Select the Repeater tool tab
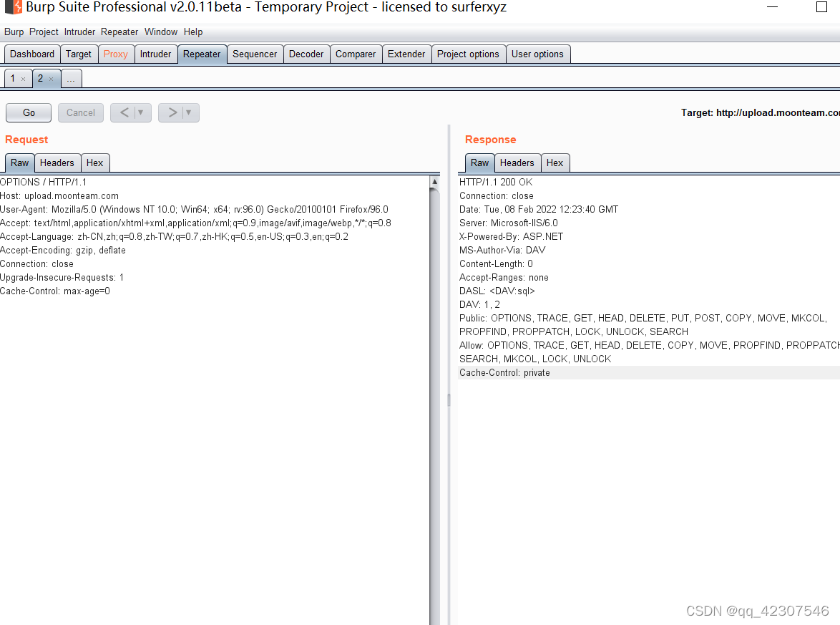Image resolution: width=840 pixels, height=625 pixels. (x=202, y=54)
